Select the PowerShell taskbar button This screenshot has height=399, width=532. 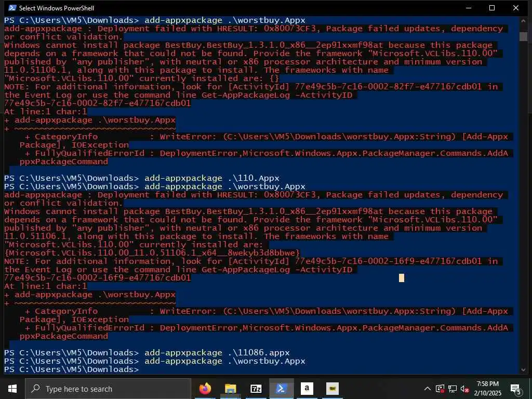click(281, 389)
